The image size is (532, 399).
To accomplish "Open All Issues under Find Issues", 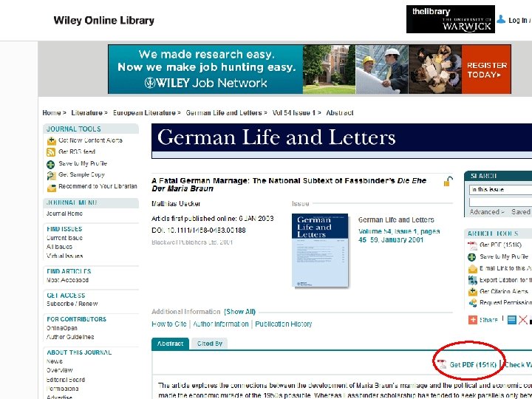I will pos(59,247).
